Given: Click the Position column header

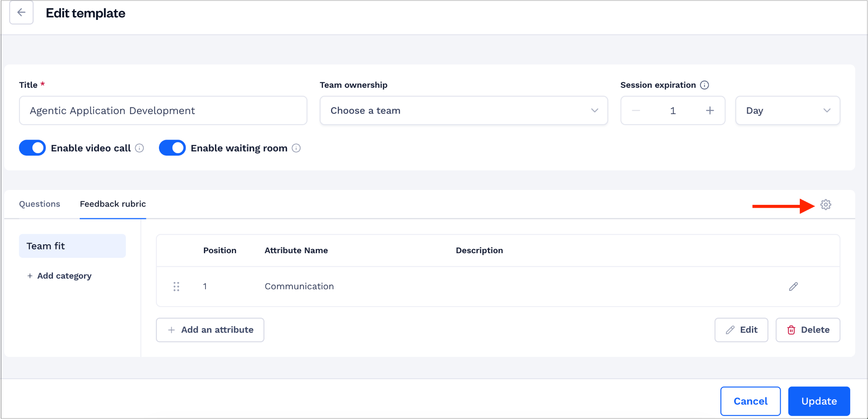Looking at the screenshot, I should (220, 251).
